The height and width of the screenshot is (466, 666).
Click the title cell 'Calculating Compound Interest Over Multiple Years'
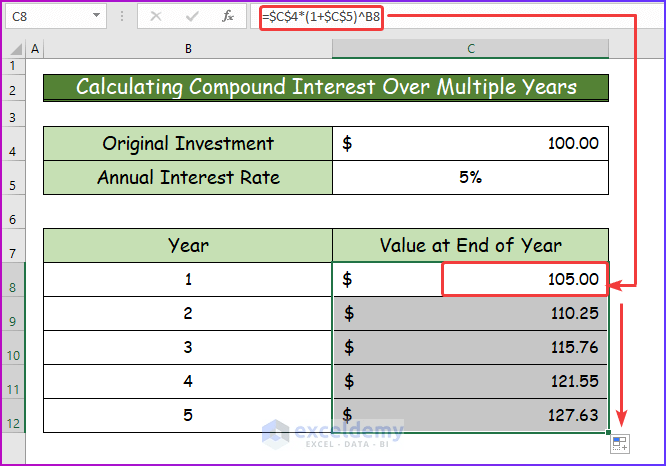[326, 88]
